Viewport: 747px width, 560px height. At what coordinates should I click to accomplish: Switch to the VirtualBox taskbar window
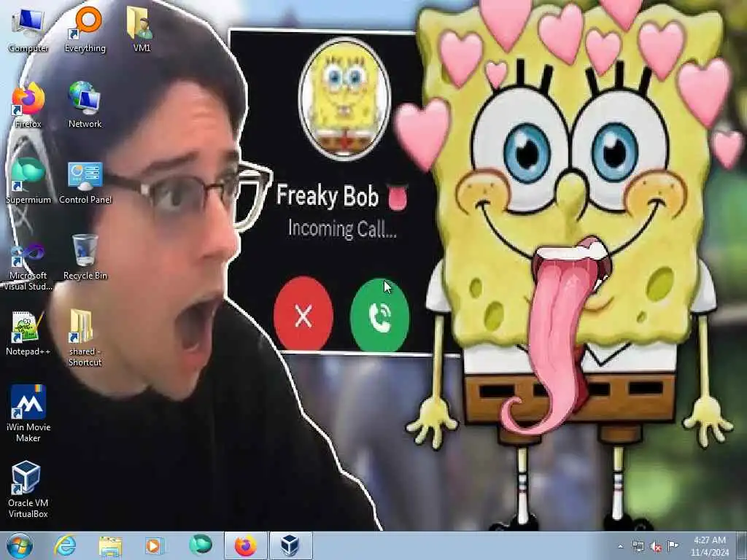pyautogui.click(x=290, y=545)
